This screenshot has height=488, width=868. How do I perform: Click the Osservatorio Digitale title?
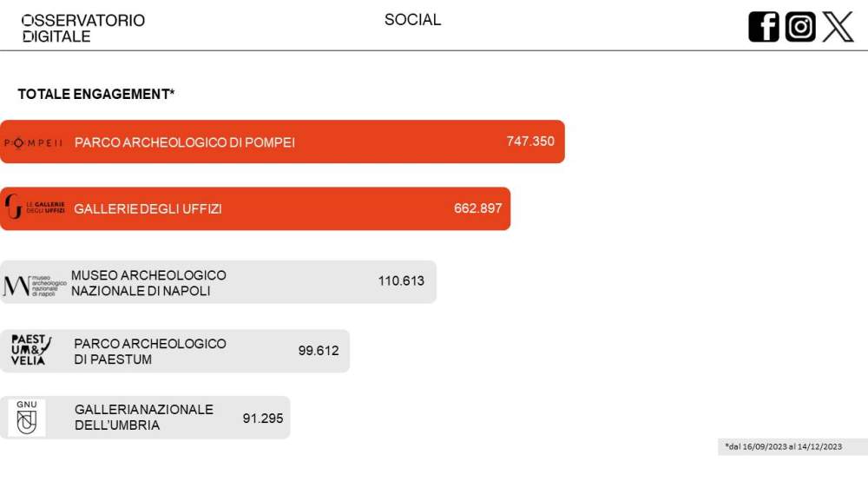[x=83, y=29]
